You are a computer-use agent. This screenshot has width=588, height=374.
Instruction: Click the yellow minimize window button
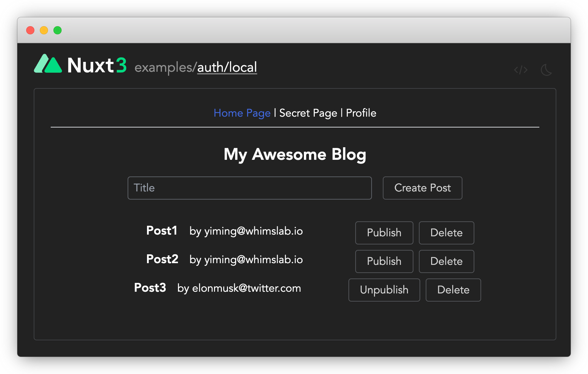tap(44, 30)
